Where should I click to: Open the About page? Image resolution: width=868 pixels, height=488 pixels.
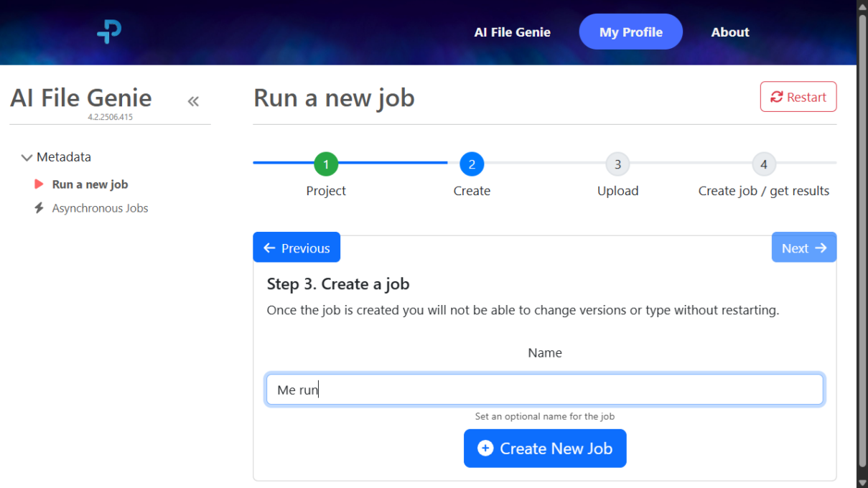coord(729,32)
